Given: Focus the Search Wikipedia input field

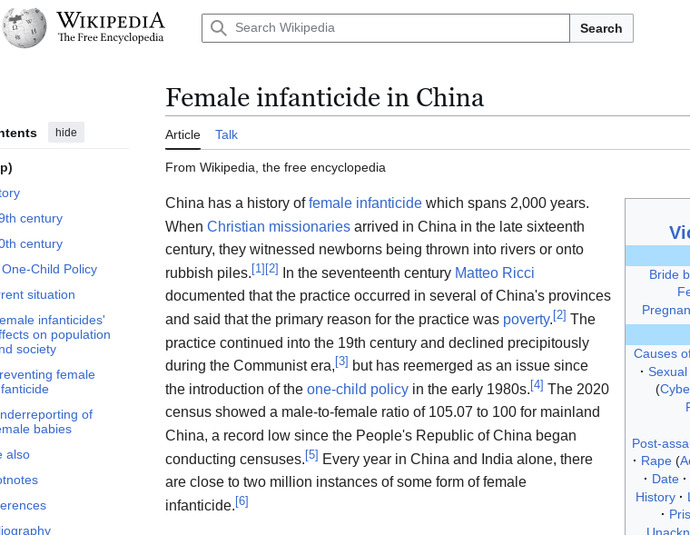Looking at the screenshot, I should [385, 28].
